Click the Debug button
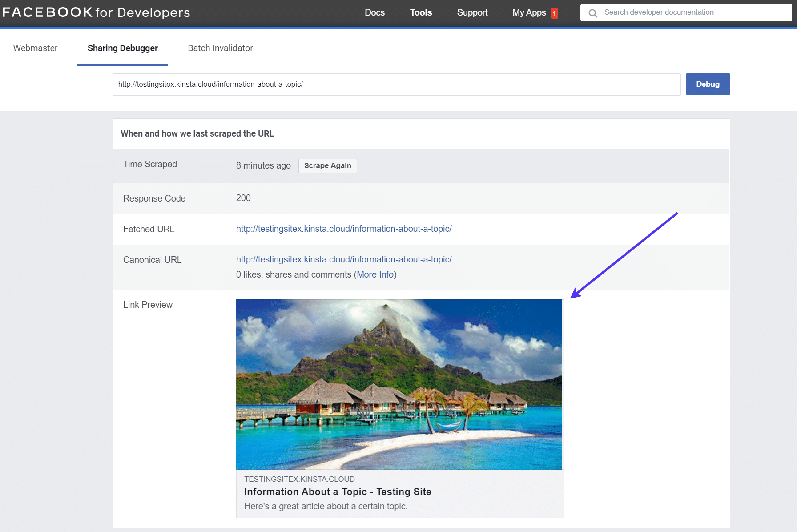The image size is (797, 532). (x=707, y=84)
